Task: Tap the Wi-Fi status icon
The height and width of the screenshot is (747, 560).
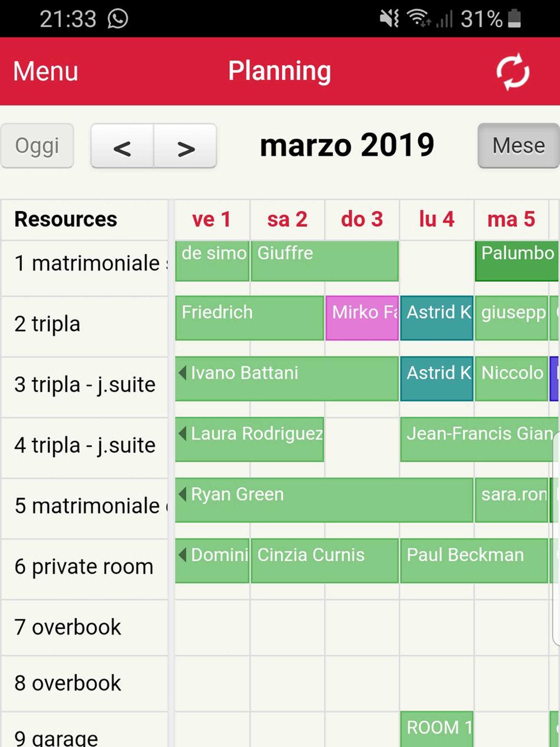Action: 418,18
